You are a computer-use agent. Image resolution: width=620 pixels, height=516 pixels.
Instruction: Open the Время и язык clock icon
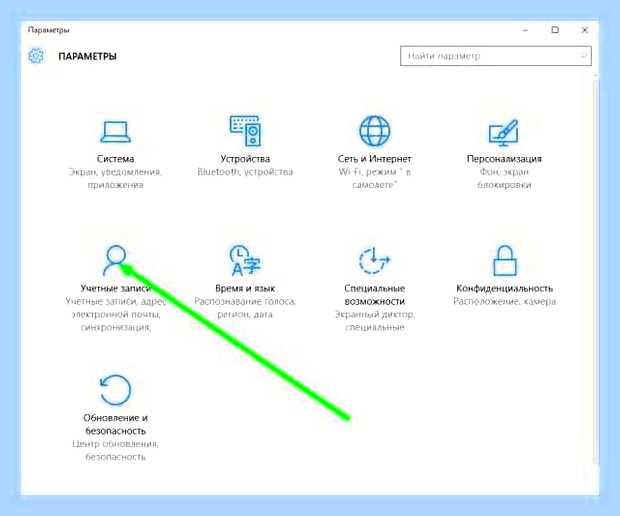click(245, 260)
